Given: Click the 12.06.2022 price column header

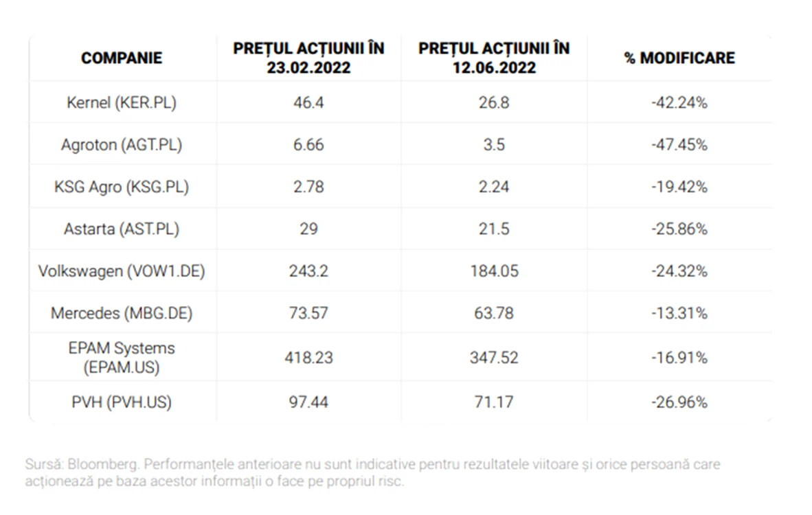Looking at the screenshot, I should (x=494, y=58).
